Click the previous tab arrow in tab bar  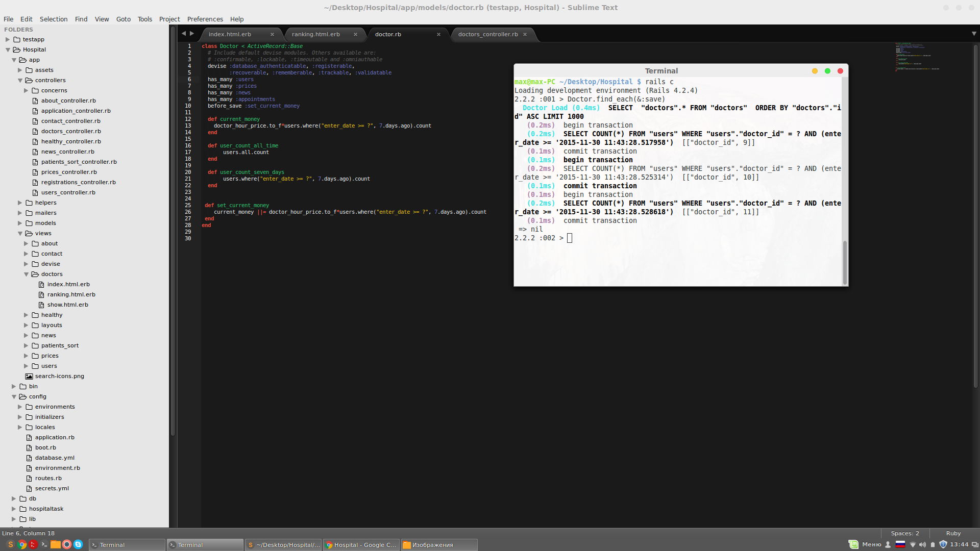[x=184, y=33]
